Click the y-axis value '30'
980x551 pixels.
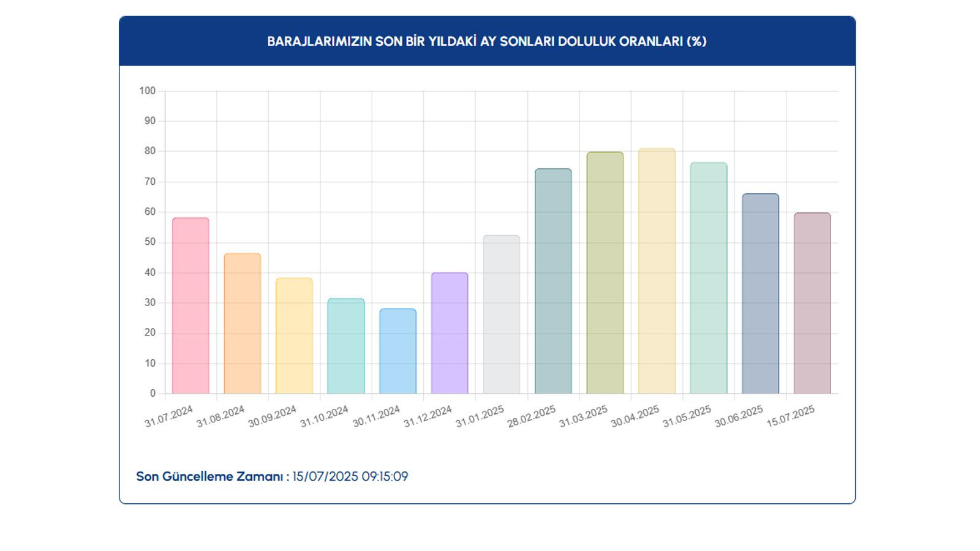click(150, 302)
